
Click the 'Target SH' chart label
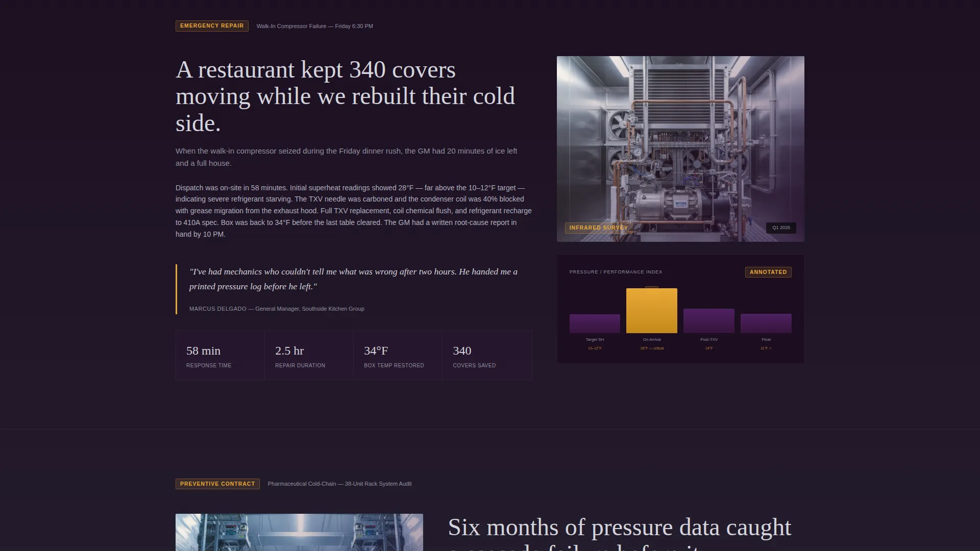click(x=595, y=339)
